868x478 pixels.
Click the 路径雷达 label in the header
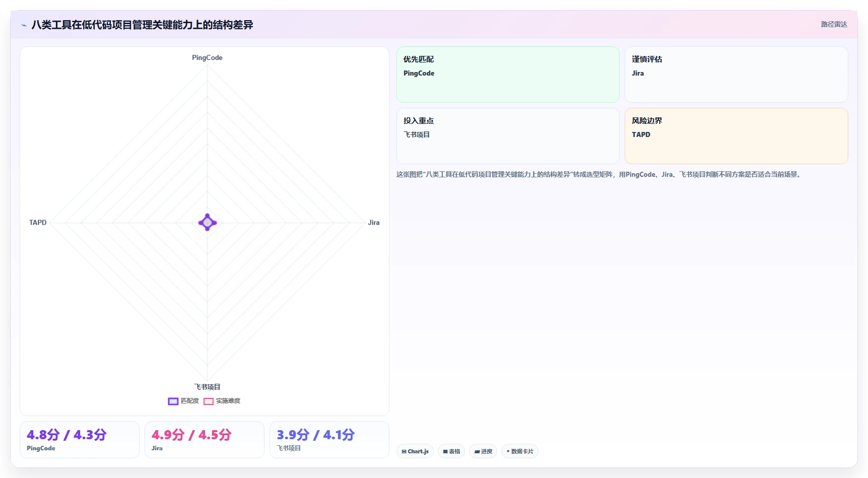pos(834,24)
